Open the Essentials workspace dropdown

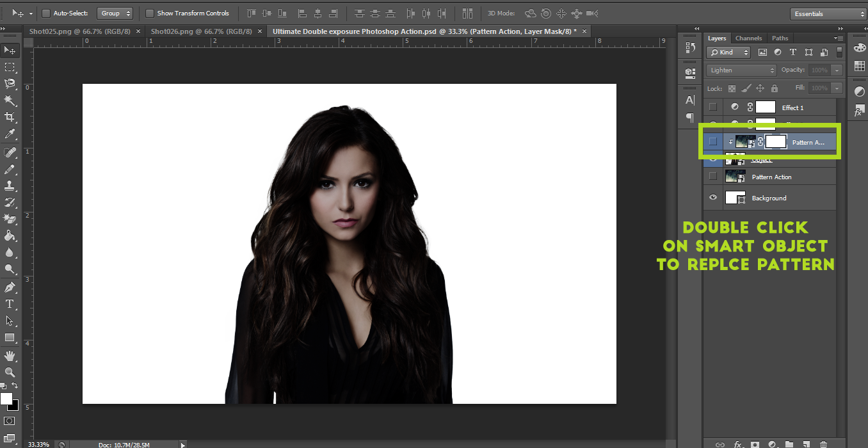828,13
